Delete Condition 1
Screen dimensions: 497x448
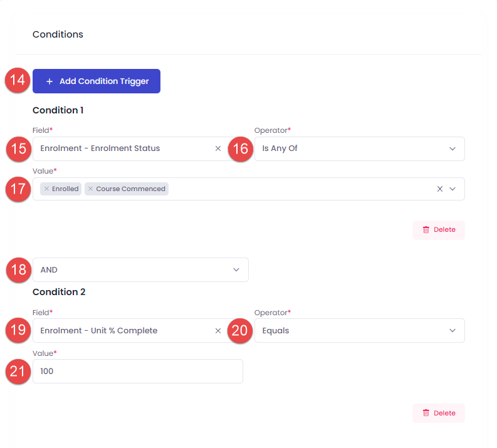(x=439, y=230)
